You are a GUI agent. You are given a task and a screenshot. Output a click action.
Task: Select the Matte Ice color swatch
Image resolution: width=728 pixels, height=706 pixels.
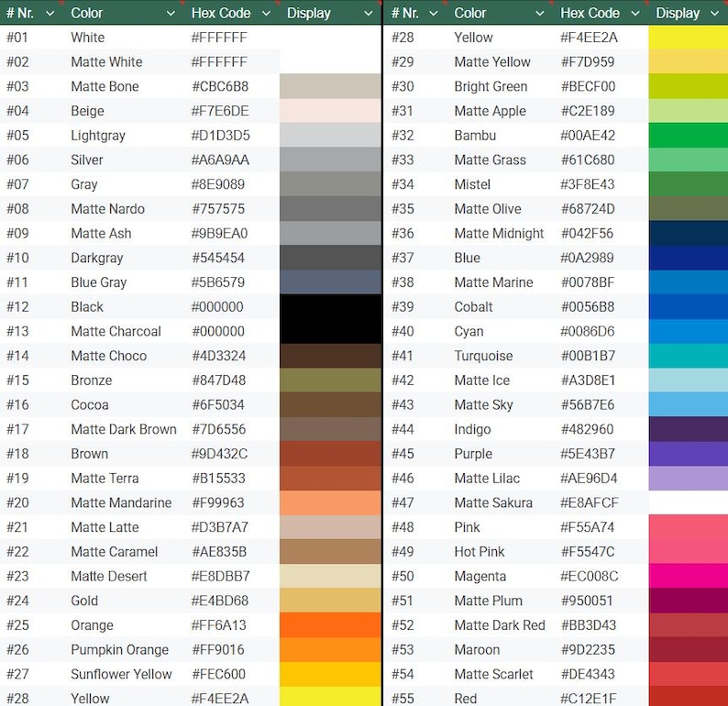tap(688, 381)
